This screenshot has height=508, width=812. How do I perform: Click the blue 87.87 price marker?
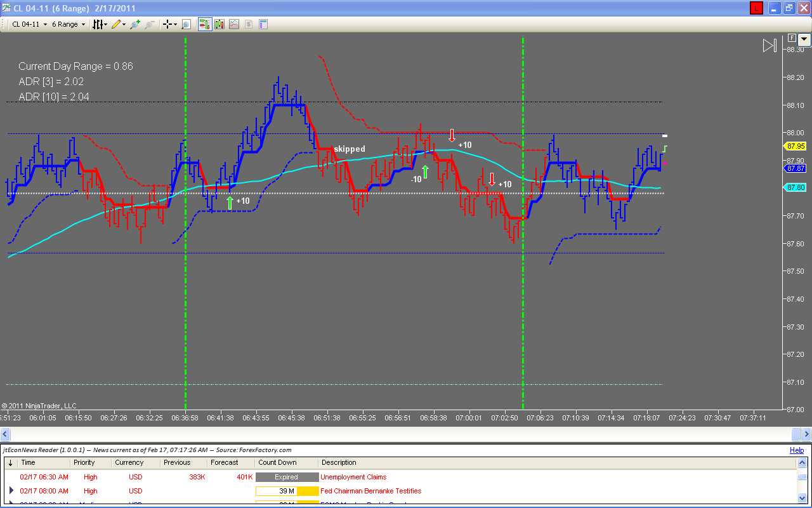click(x=796, y=168)
